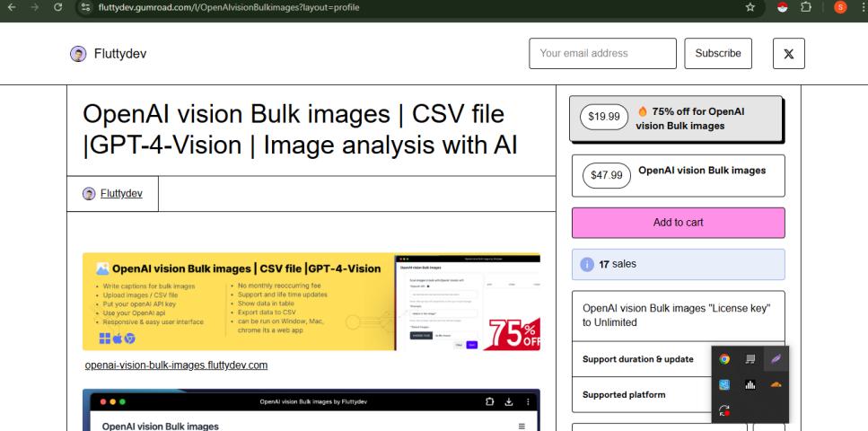The image size is (868, 431).
Task: Click the Cloudflare icon in system tray
Action: pyautogui.click(x=775, y=383)
